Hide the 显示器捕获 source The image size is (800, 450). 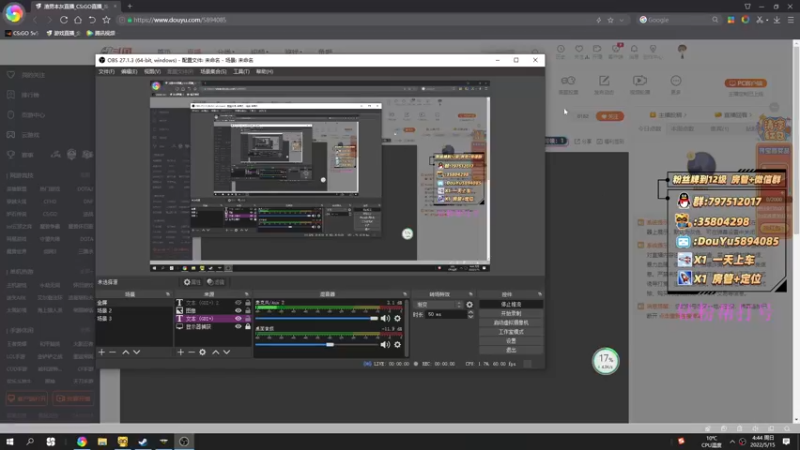[238, 327]
